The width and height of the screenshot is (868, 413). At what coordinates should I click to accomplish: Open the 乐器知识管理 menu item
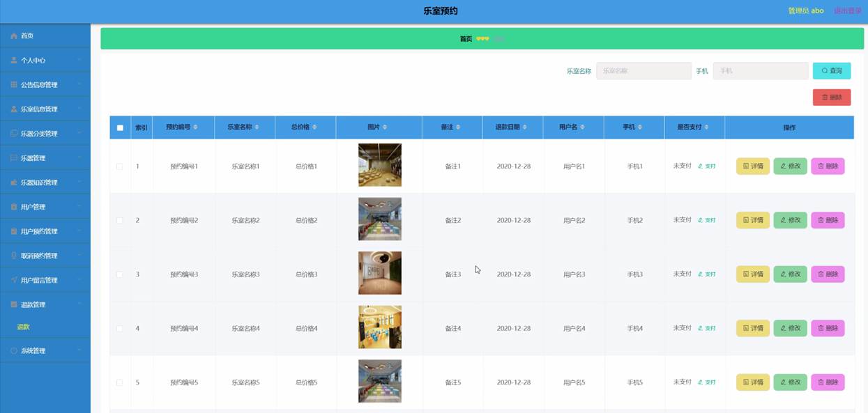(45, 182)
